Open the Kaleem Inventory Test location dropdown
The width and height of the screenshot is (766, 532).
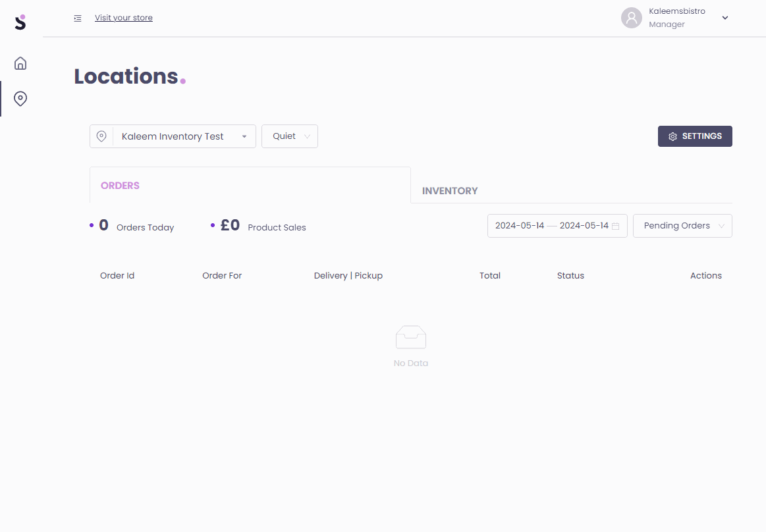(x=183, y=136)
